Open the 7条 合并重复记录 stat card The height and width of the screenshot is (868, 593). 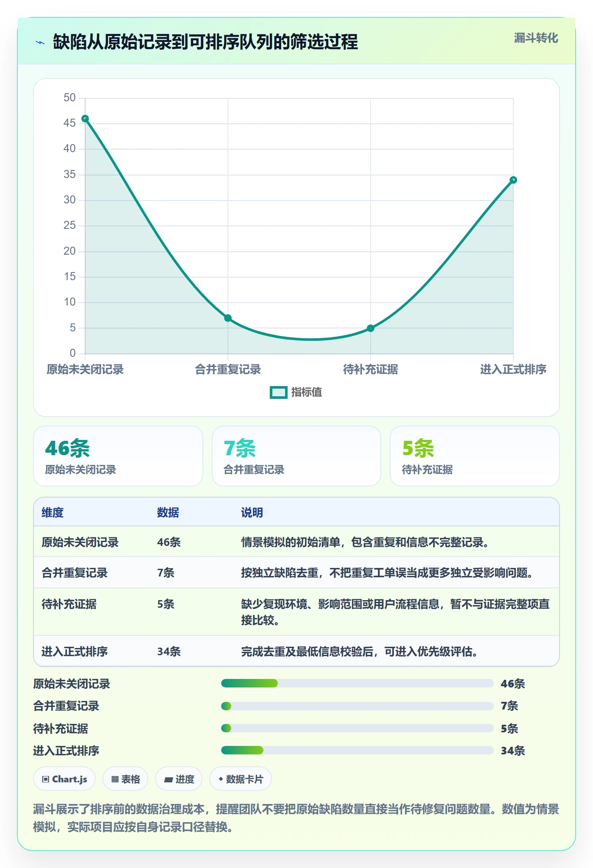[296, 456]
